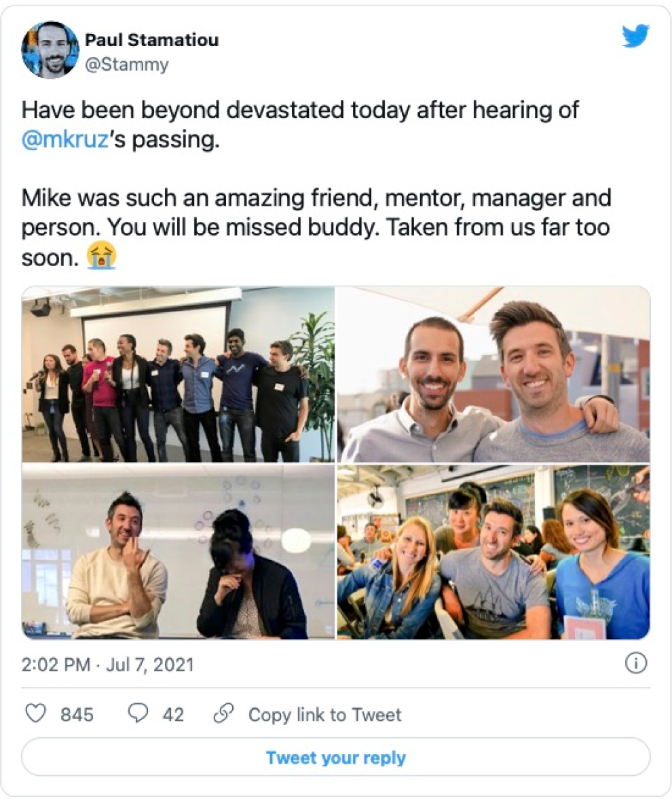
Task: Open the group photo by the projector screen
Action: point(178,374)
